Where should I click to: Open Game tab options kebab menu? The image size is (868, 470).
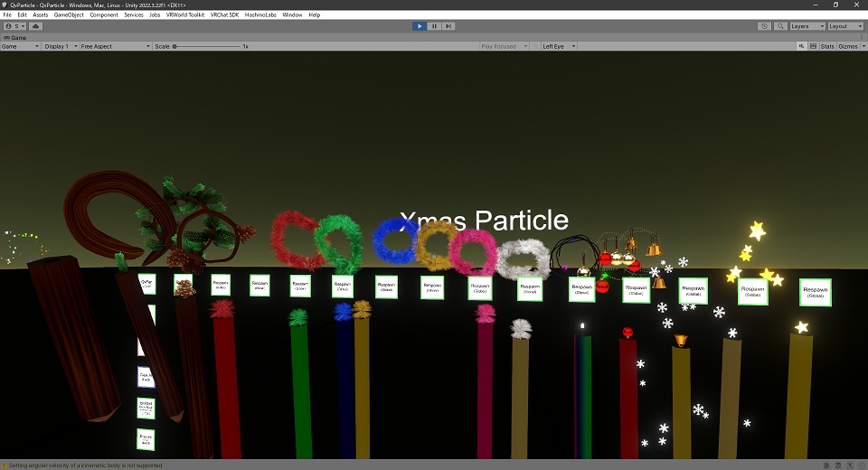click(862, 38)
